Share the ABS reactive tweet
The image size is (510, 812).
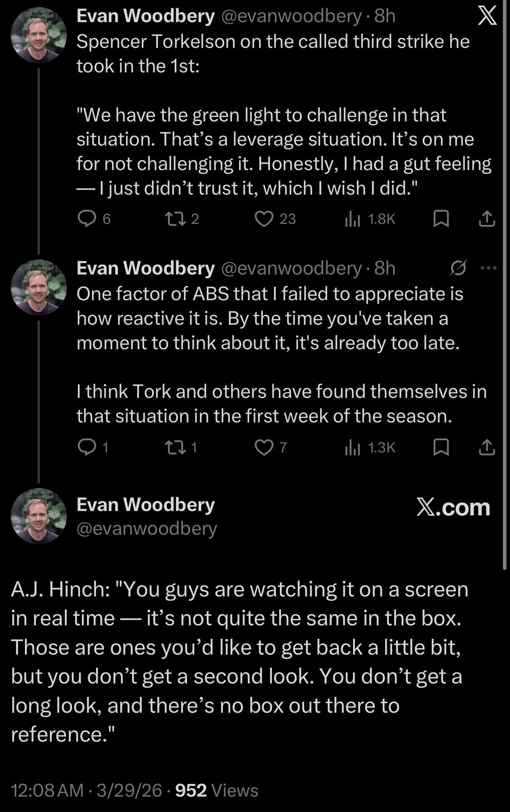[487, 447]
